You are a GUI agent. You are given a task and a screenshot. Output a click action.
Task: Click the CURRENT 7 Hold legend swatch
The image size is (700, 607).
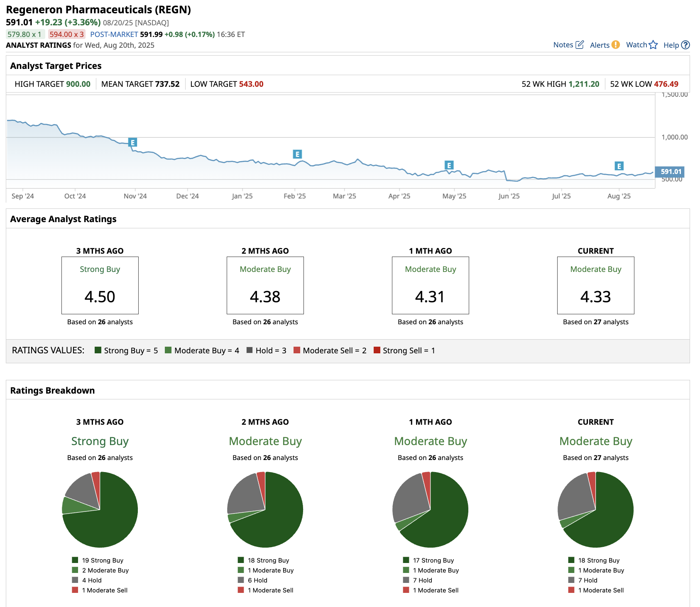(571, 580)
